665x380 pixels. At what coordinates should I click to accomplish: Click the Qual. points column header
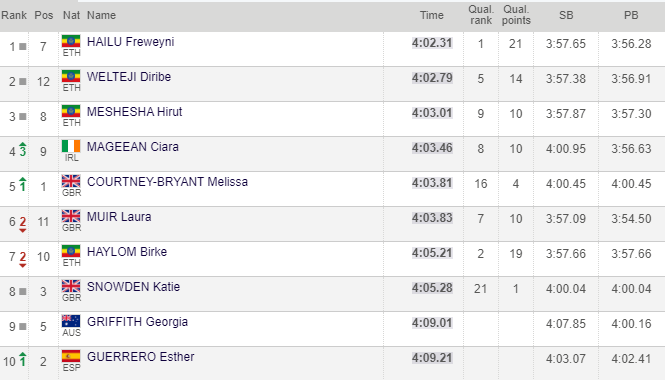tap(516, 15)
